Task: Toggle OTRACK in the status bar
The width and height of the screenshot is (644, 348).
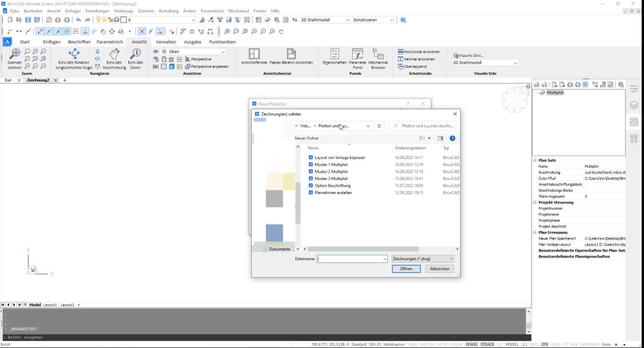Action: tap(487, 344)
